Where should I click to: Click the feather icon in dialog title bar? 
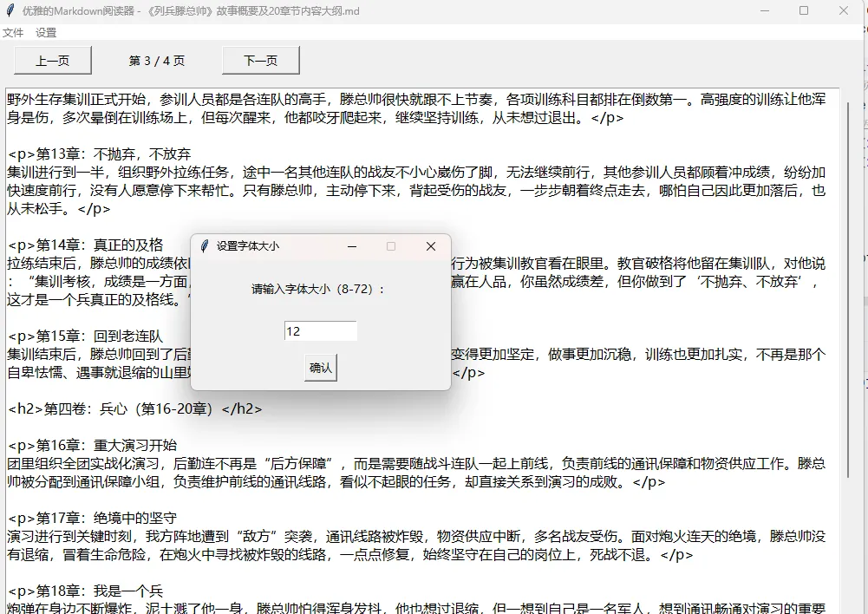[x=205, y=245]
